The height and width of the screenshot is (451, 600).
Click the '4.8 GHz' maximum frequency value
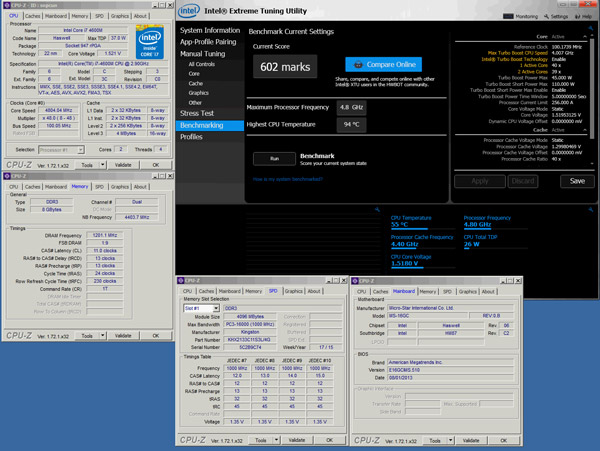click(351, 107)
